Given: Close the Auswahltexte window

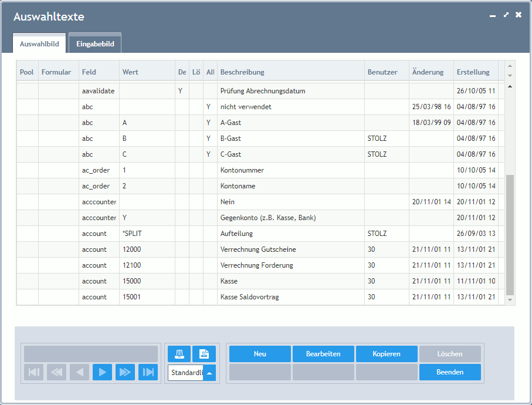Looking at the screenshot, I should pyautogui.click(x=519, y=15).
